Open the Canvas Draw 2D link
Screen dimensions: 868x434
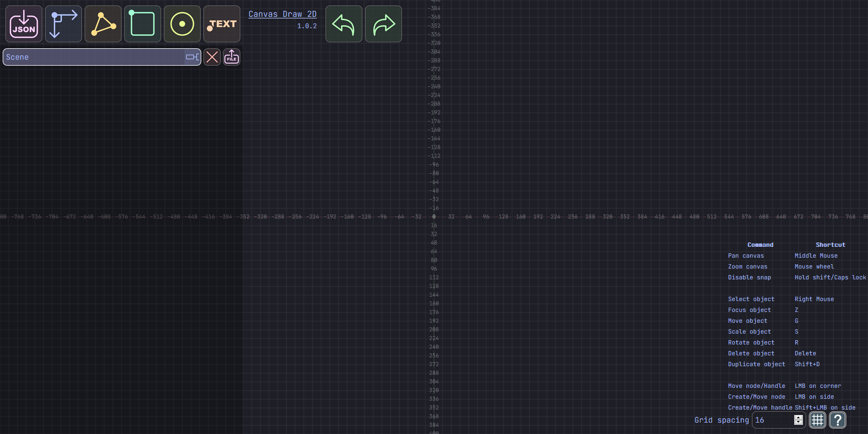282,14
